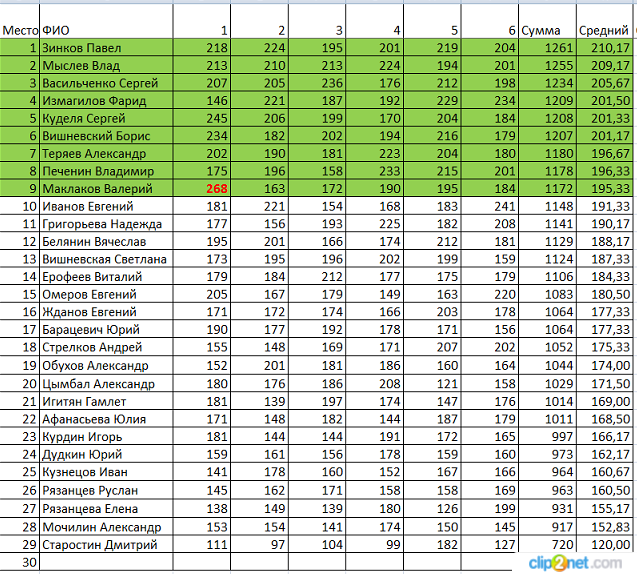Select the "Григорьева Надежда" name cell
The width and height of the screenshot is (637, 574).
pos(105,225)
